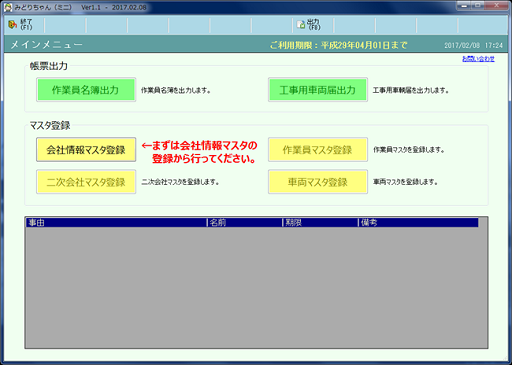Open 工事用車両届出力 button
The width and height of the screenshot is (512, 365).
(x=318, y=90)
